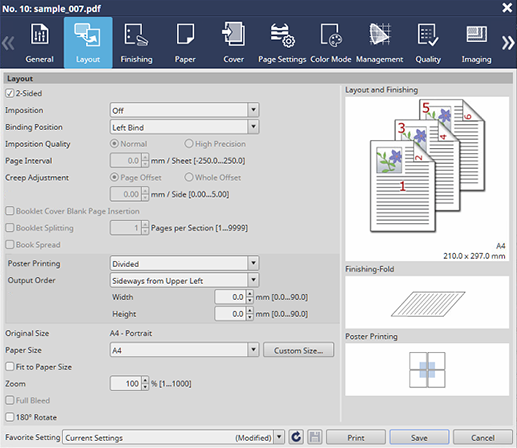The image size is (517, 448).
Task: Switch to the Paper tab
Action: [x=185, y=43]
